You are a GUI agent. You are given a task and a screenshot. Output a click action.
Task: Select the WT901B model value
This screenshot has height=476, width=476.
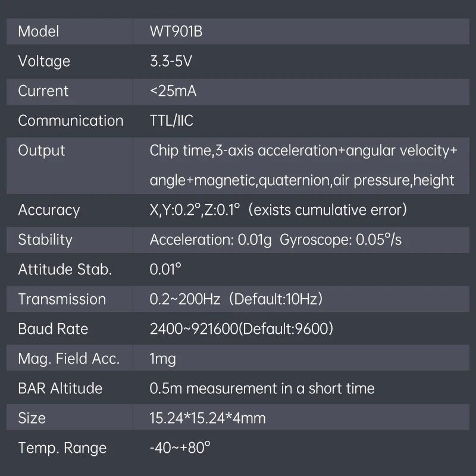point(176,32)
